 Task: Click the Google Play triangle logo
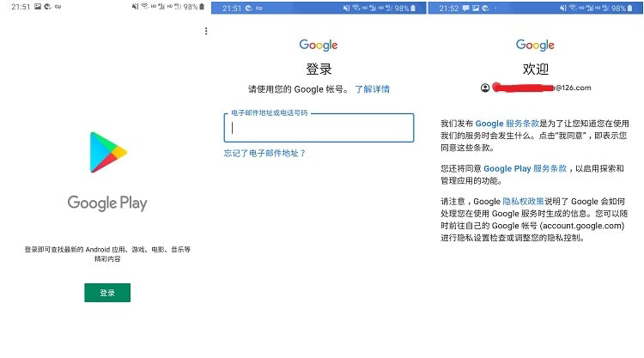click(108, 152)
